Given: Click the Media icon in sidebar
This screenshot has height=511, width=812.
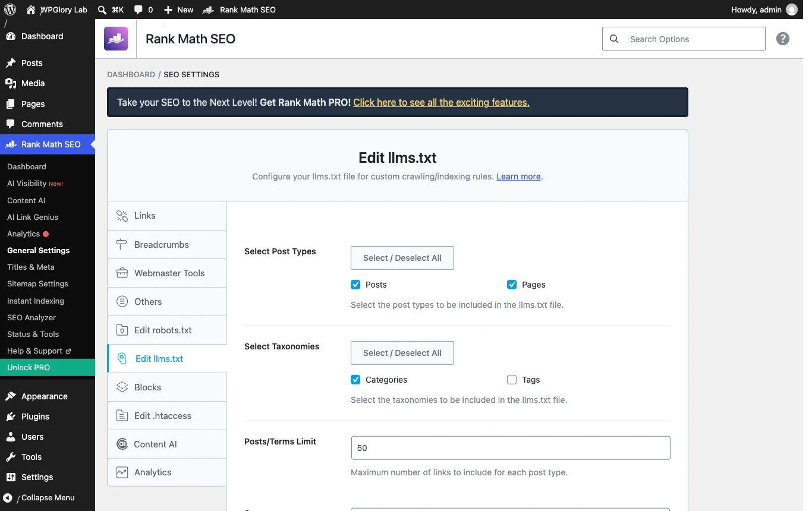Looking at the screenshot, I should [11, 83].
